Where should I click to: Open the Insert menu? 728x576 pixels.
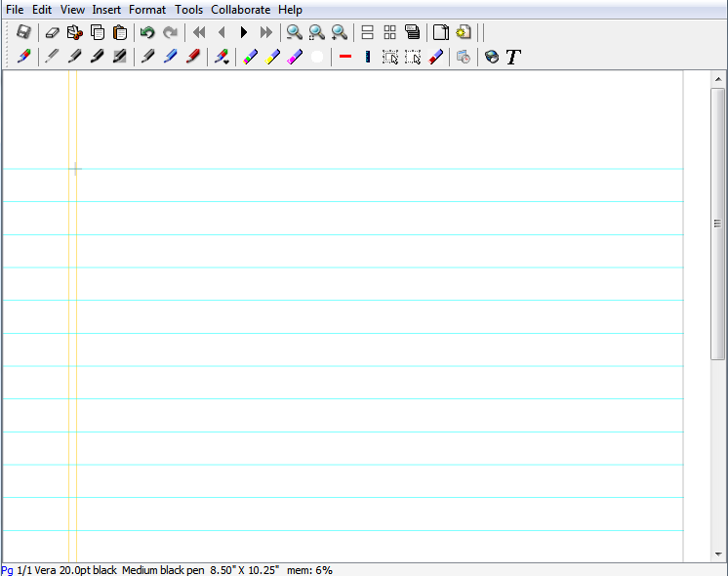(106, 10)
